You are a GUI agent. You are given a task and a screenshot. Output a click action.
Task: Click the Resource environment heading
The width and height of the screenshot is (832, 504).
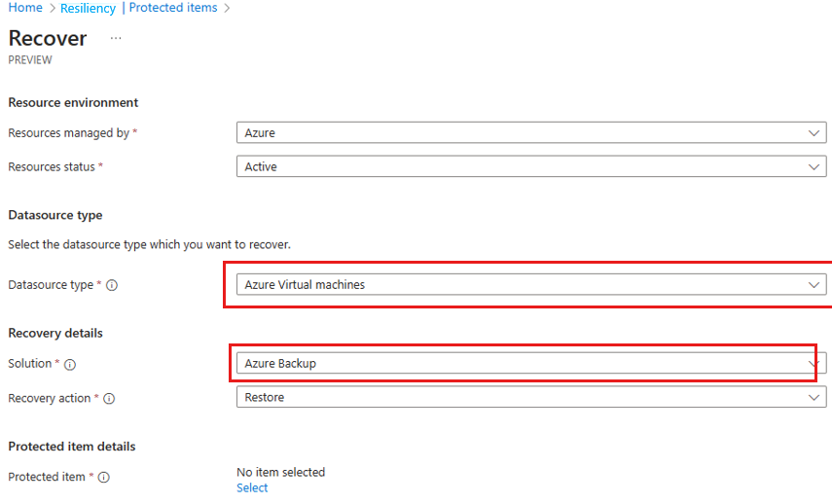point(73,102)
